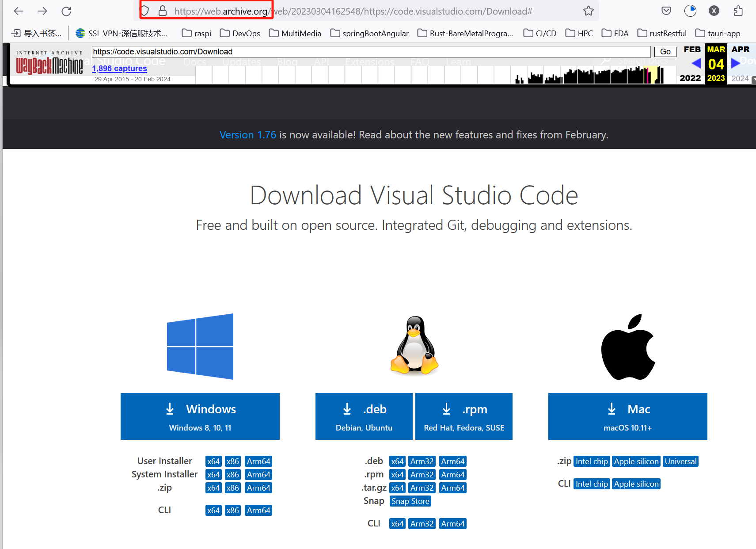Download Windows User Installer x64
The height and width of the screenshot is (549, 756).
[213, 461]
